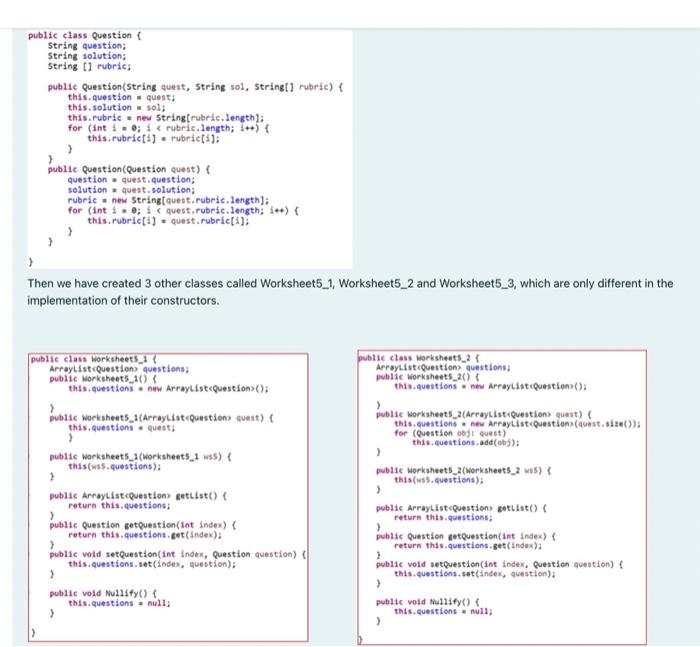Open the Question class code image
Image resolution: width=700 pixels, height=647 pixels.
pos(190,149)
